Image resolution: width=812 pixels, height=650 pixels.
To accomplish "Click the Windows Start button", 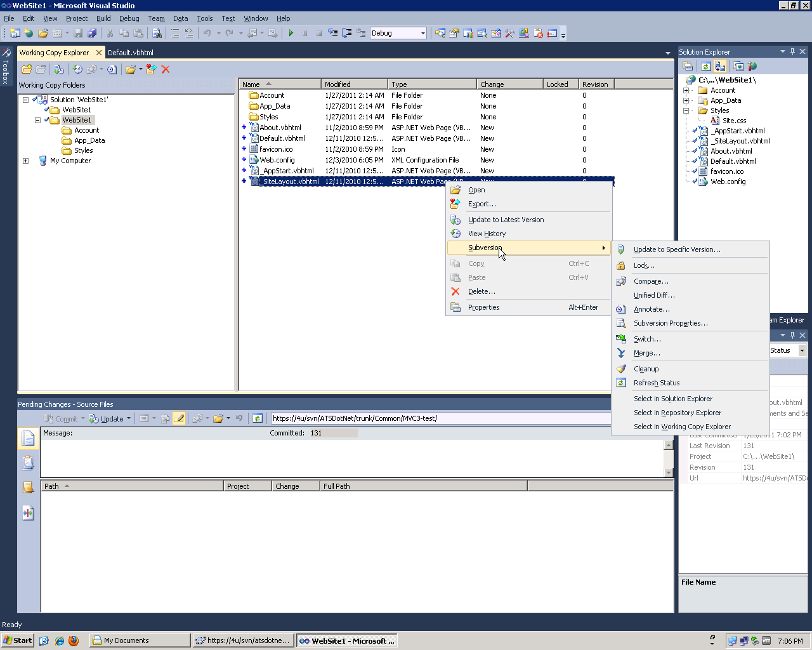I will (18, 640).
